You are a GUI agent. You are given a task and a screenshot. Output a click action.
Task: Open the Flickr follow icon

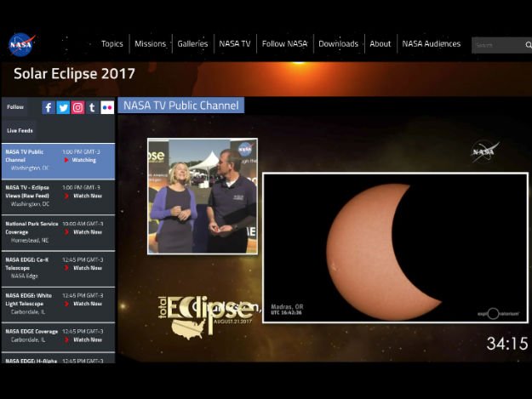click(x=107, y=107)
